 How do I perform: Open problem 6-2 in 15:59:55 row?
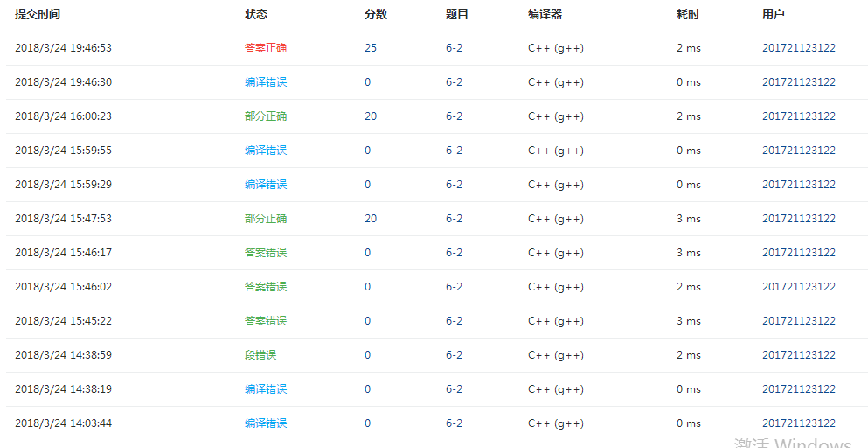tap(454, 150)
